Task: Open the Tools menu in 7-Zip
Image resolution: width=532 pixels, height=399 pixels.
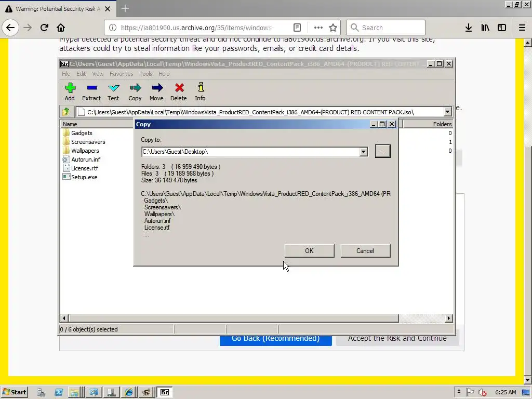Action: pyautogui.click(x=146, y=74)
